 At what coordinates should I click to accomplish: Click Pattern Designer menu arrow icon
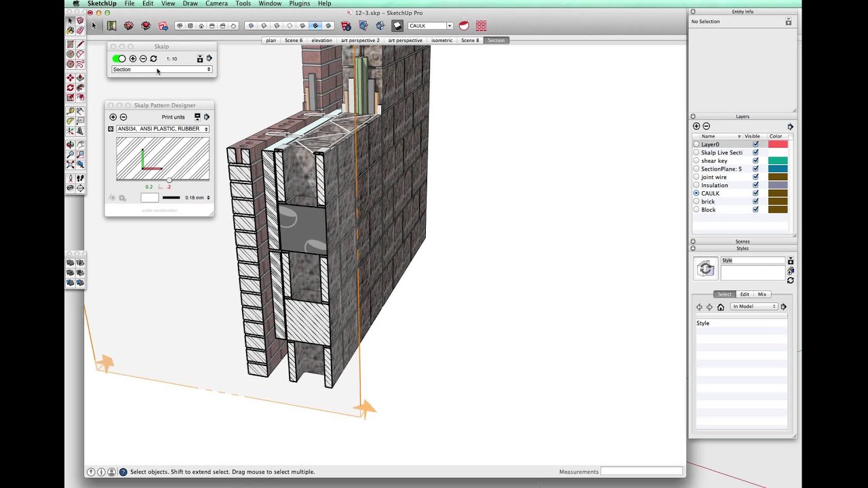click(207, 117)
